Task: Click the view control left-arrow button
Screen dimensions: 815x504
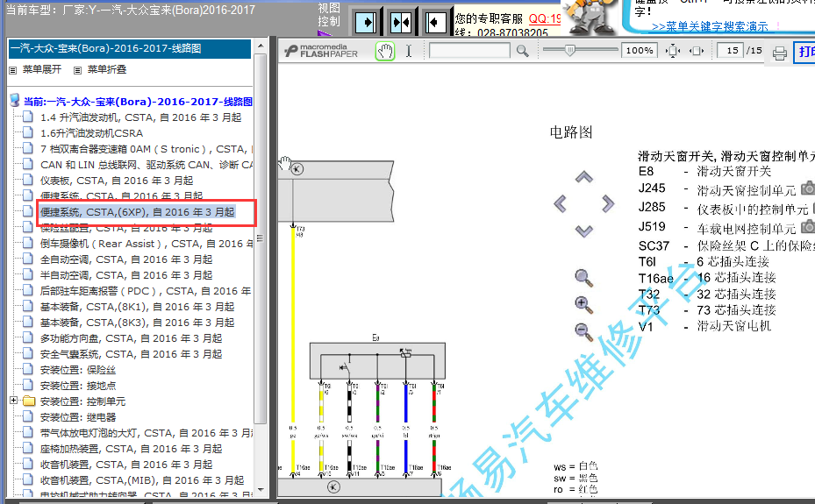Action: (435, 22)
